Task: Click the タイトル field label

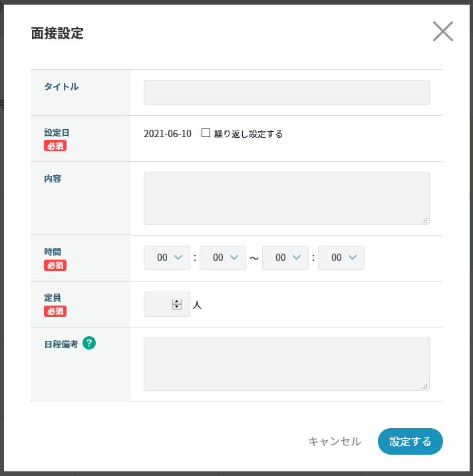Action: pos(61,87)
